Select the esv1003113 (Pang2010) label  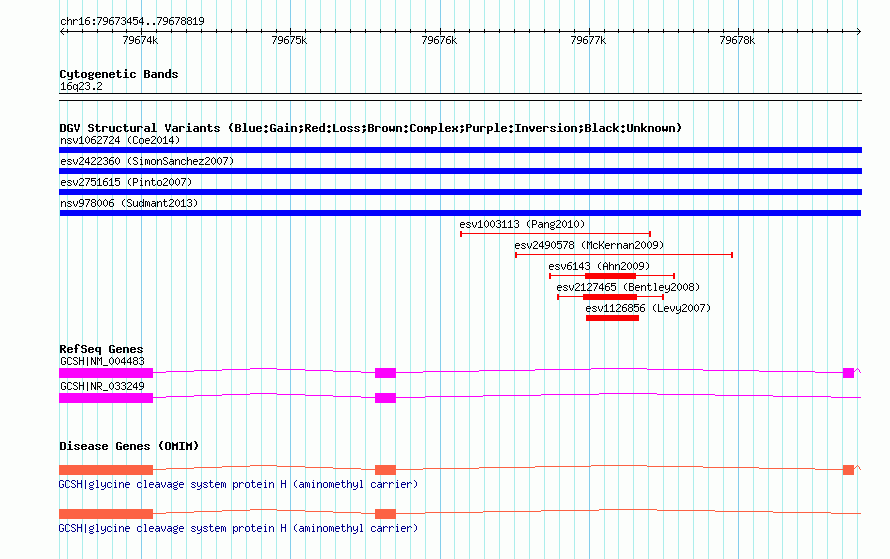[522, 224]
